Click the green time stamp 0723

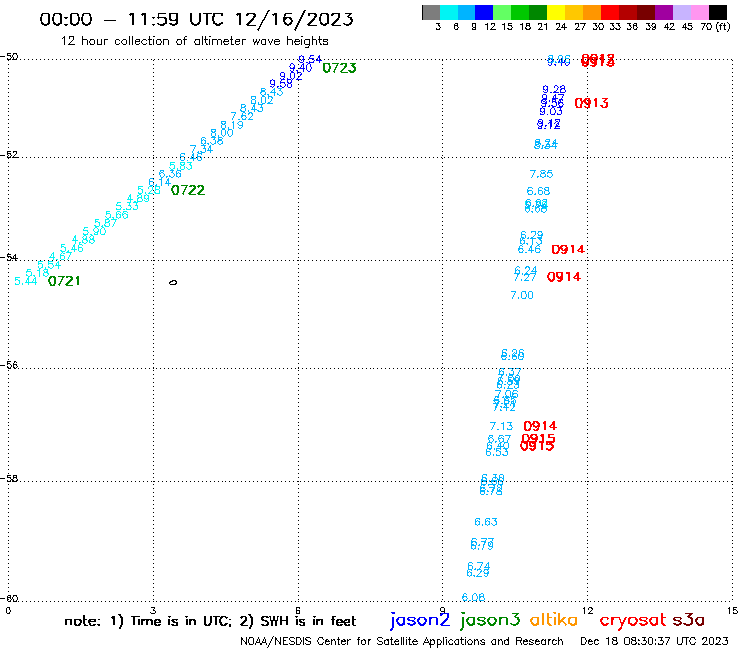(x=339, y=68)
